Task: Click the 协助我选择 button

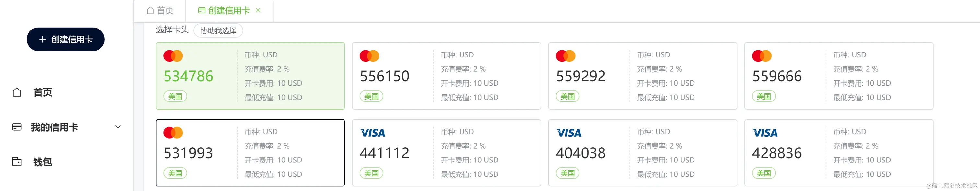Action: coord(218,30)
